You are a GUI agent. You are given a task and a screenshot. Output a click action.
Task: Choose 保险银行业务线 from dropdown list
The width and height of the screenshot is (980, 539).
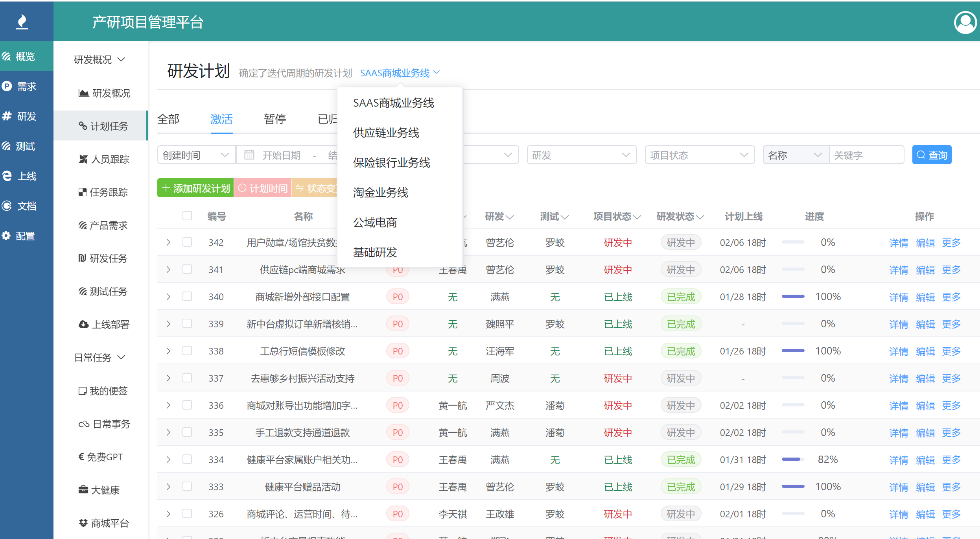click(x=400, y=162)
